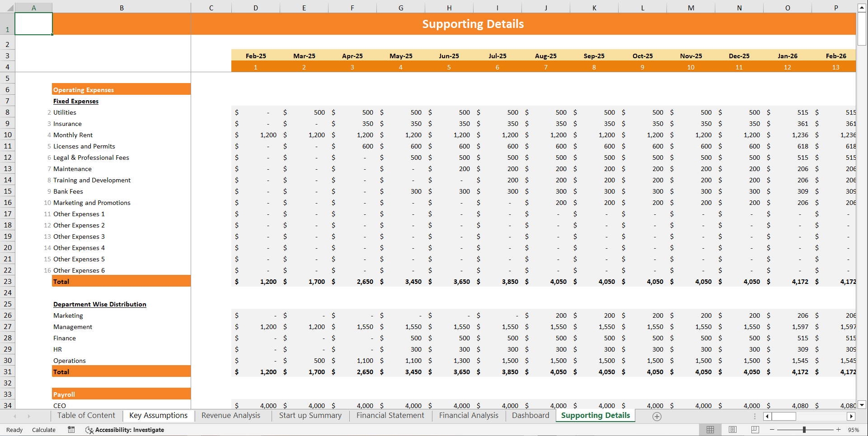Select the Total row label cell
Screen dimensions: 868x436
[61, 281]
